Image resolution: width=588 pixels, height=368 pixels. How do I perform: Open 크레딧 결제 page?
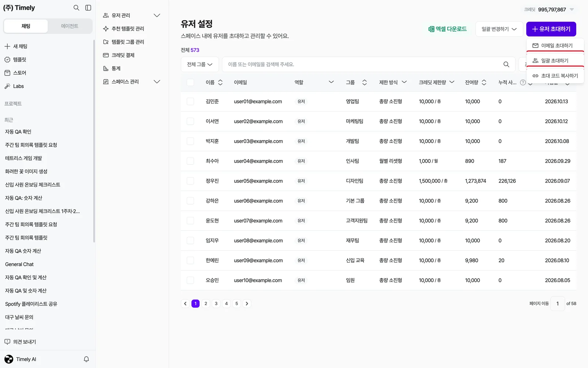pos(119,55)
